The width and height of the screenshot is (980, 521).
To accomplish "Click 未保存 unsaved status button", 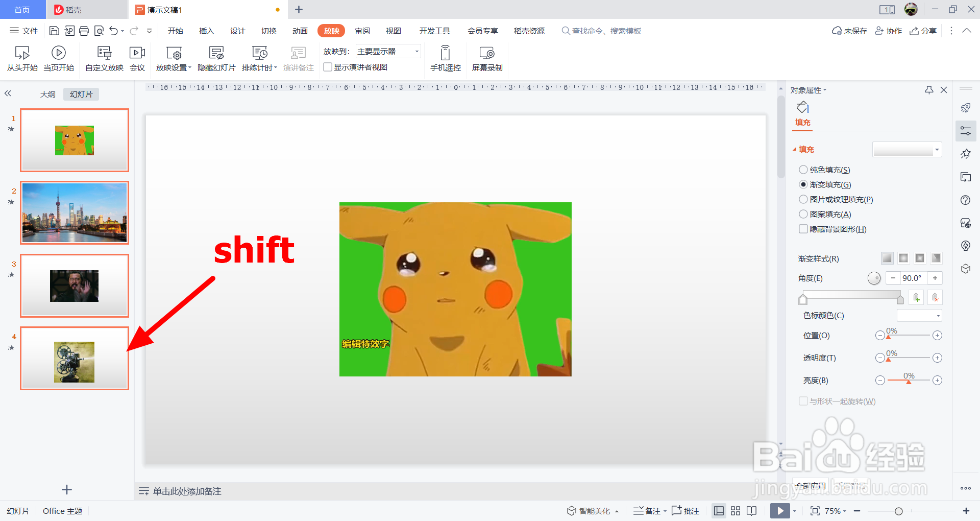I will (850, 31).
